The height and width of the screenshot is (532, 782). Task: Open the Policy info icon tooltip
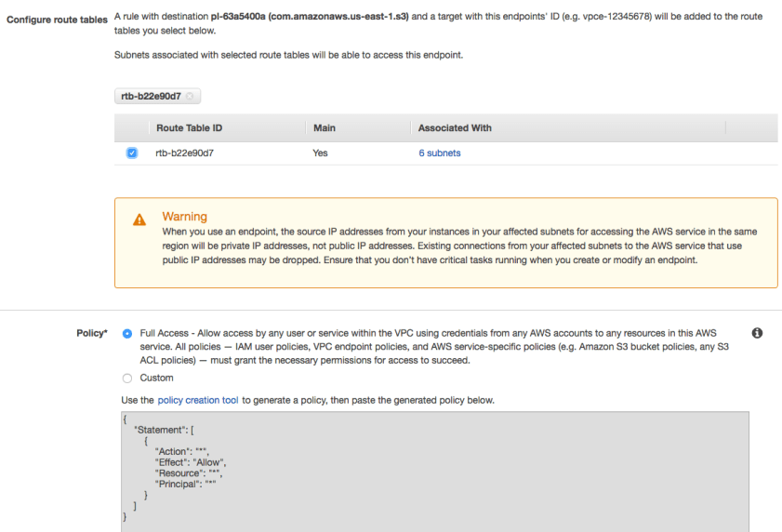click(756, 333)
